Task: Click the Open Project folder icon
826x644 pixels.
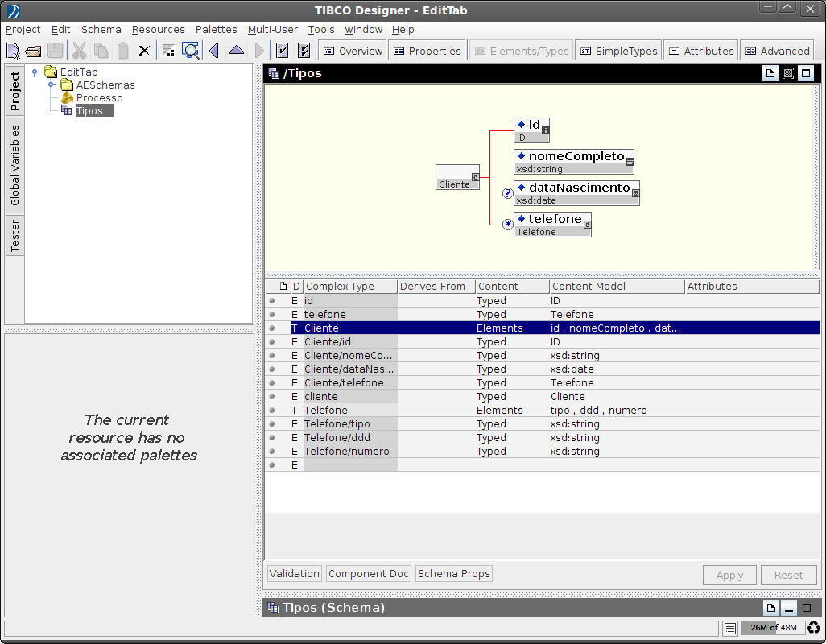Action: click(34, 51)
